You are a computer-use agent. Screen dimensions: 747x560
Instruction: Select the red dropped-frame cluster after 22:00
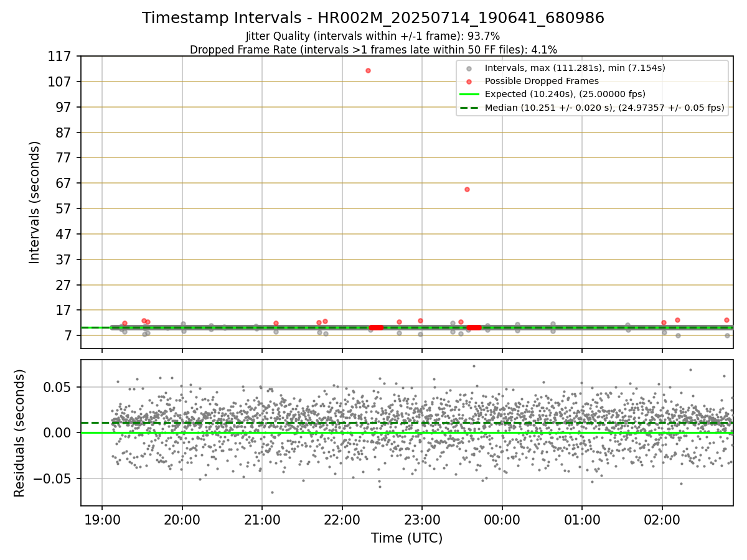click(x=376, y=327)
